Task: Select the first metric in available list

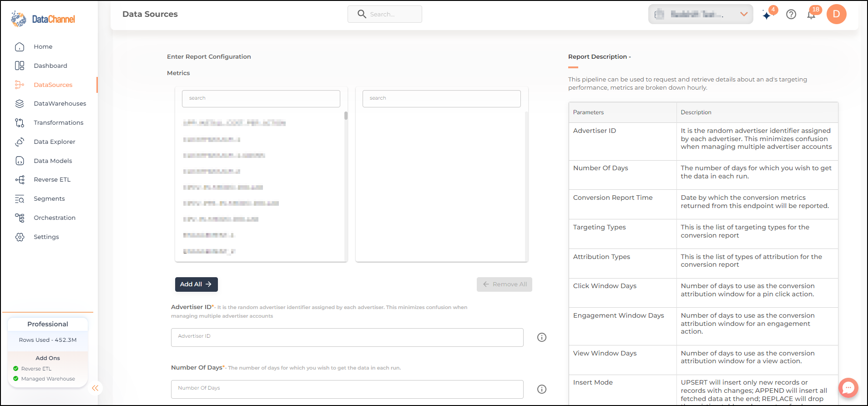Action: point(234,123)
